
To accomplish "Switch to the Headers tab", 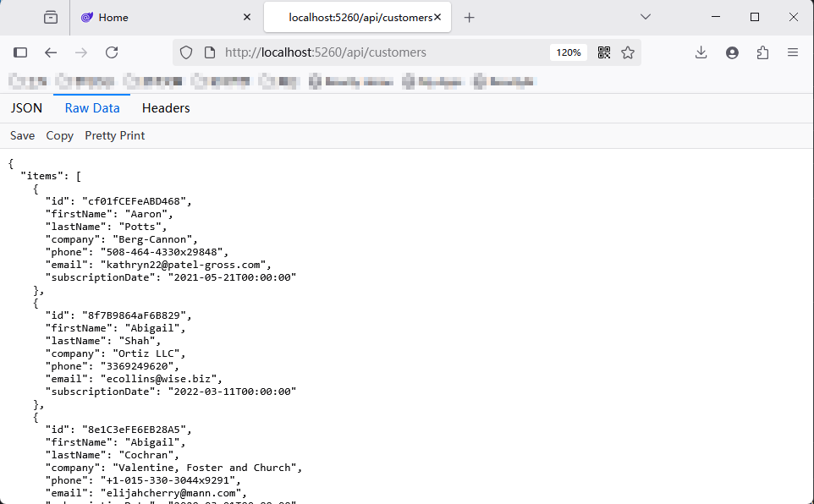I will [x=166, y=107].
